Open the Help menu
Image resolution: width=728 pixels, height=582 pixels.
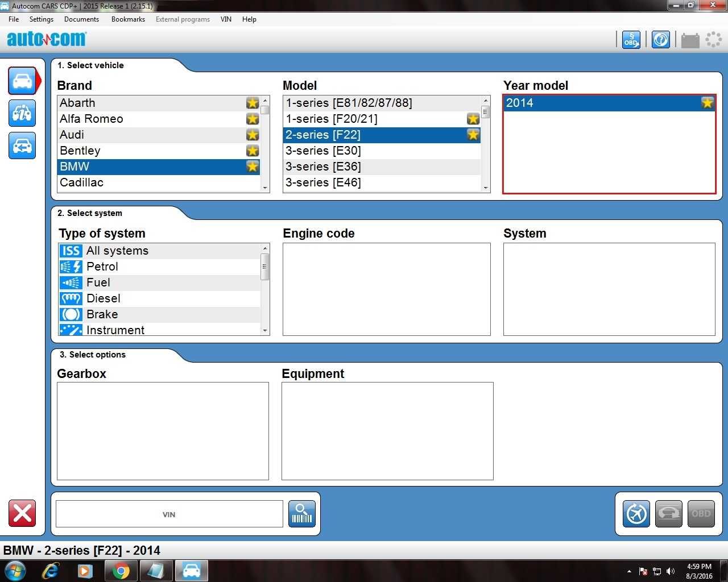point(249,19)
